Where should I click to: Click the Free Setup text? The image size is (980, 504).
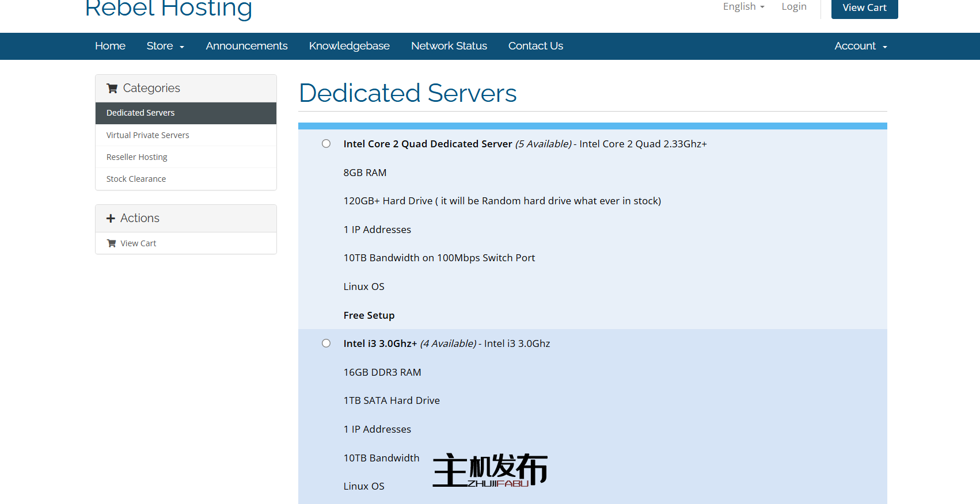[x=369, y=315]
